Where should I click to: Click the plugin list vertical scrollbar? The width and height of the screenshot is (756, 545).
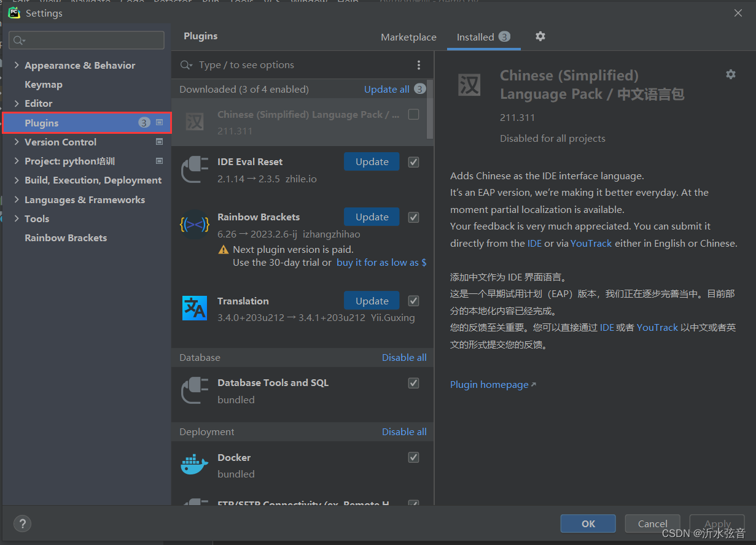(x=431, y=109)
